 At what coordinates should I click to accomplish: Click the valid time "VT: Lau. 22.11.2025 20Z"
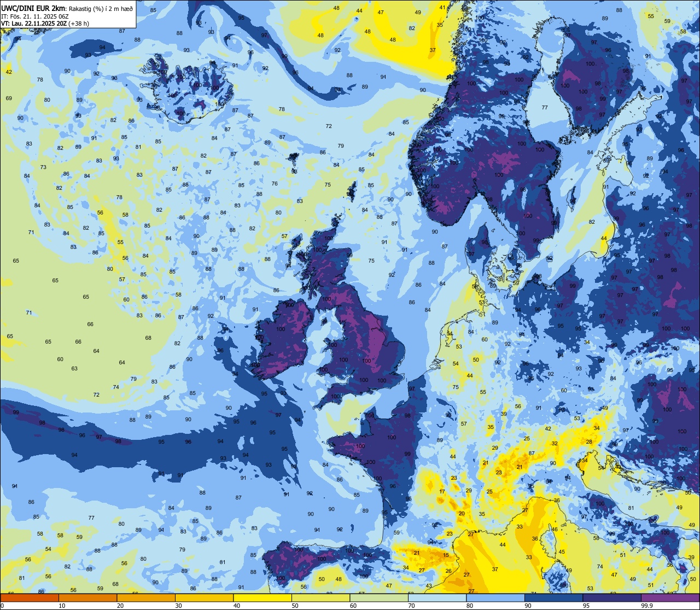[x=34, y=23]
